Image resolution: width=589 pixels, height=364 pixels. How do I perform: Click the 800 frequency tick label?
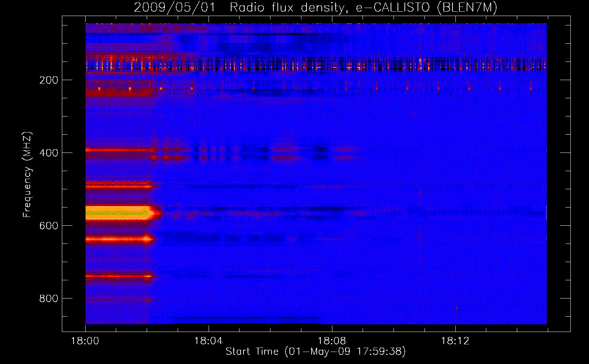[49, 298]
